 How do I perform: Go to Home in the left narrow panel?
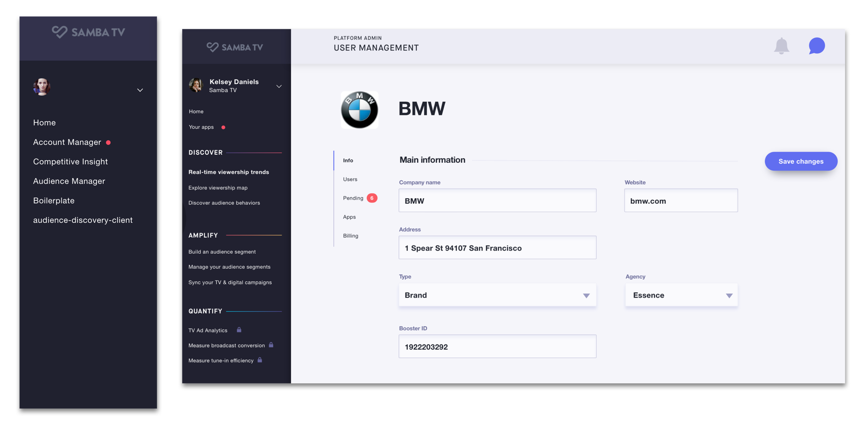point(44,123)
